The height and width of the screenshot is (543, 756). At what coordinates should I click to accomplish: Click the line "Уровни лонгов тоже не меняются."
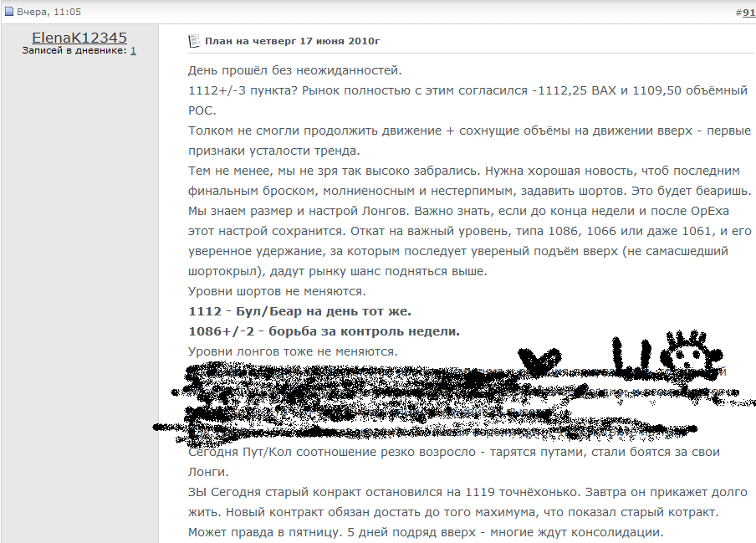292,351
